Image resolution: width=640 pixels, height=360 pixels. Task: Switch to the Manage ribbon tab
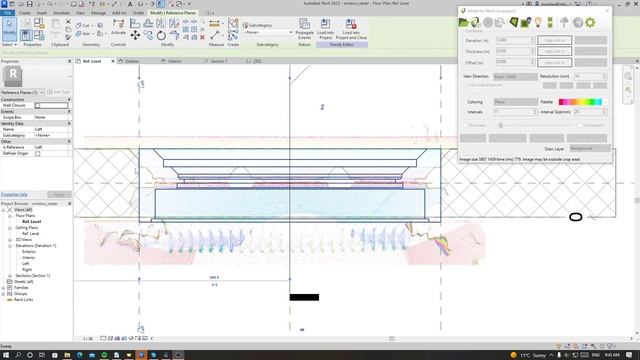[x=98, y=13]
